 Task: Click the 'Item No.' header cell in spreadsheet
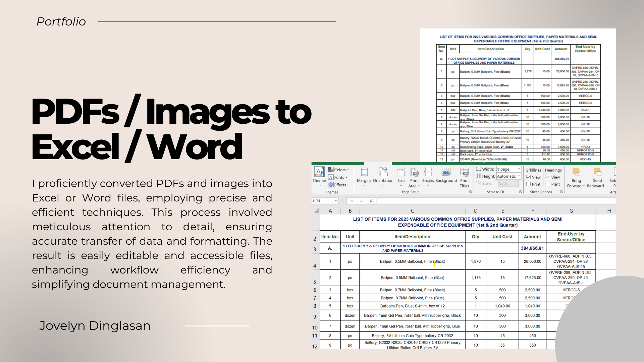click(x=330, y=237)
